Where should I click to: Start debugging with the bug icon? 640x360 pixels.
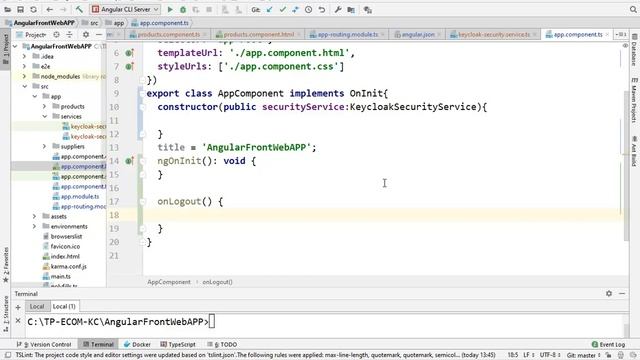point(183,9)
